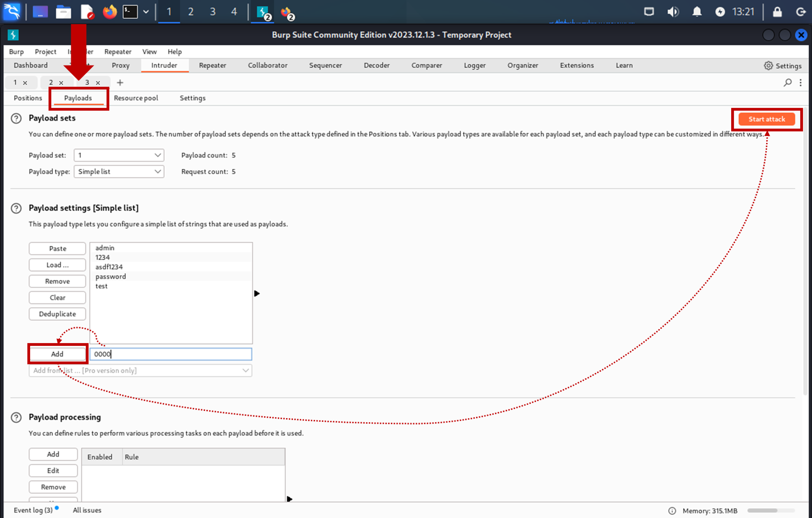The width and height of the screenshot is (812, 518).
Task: Remove the selected payload item
Action: (57, 281)
